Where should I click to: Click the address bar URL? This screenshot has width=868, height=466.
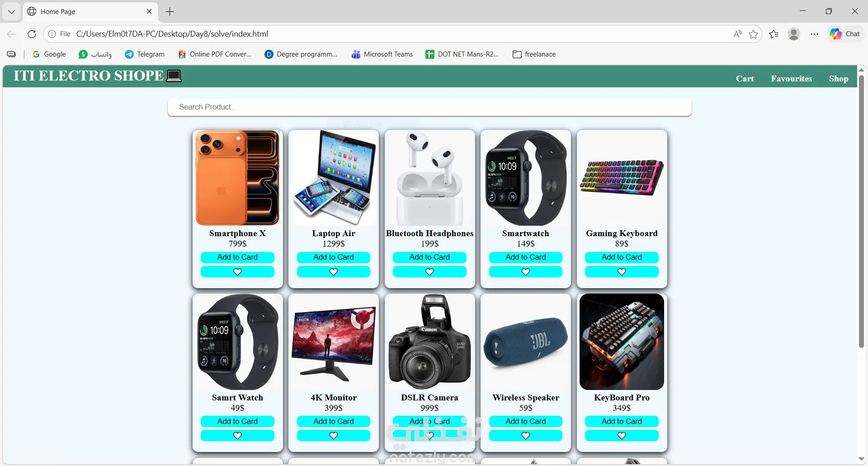coord(172,34)
